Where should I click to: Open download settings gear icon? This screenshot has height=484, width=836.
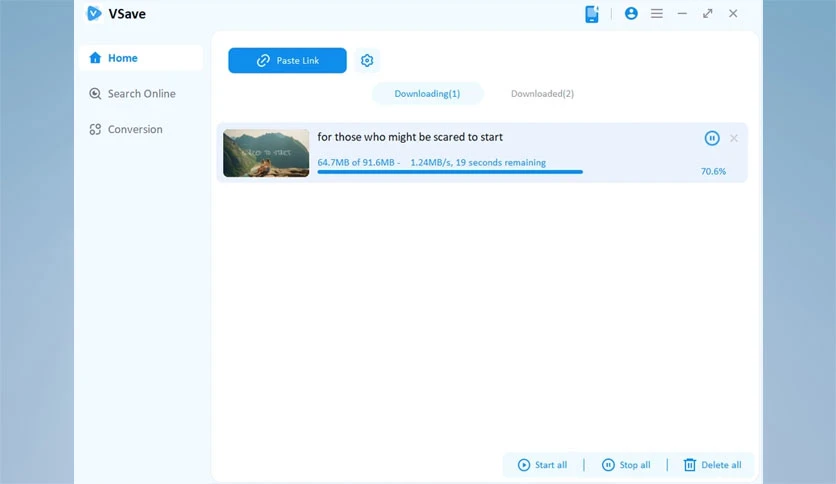point(367,61)
